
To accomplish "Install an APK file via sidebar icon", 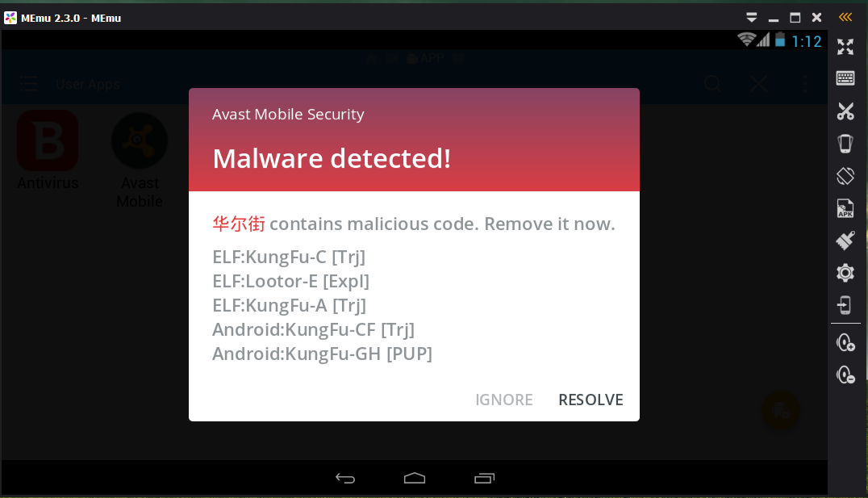I will coord(845,208).
